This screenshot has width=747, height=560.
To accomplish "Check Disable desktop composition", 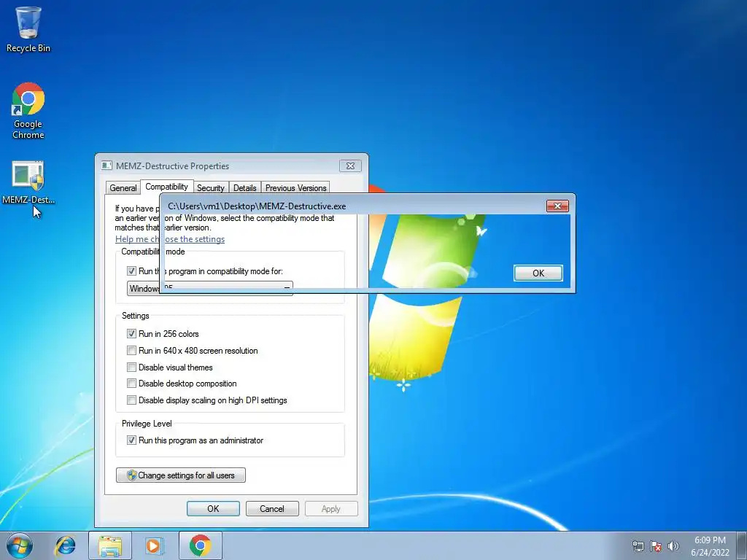I will click(131, 384).
